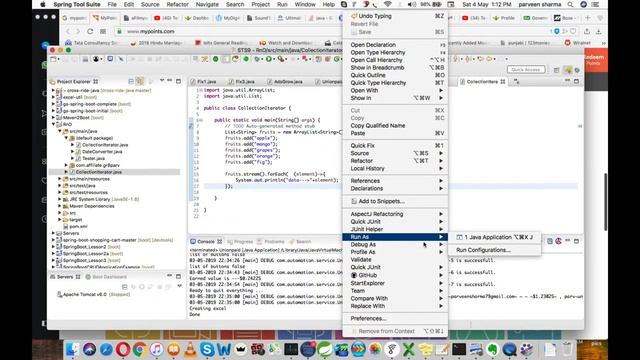Select Add to Snippets... entry
This screenshot has height=360, width=640.
point(395,201)
